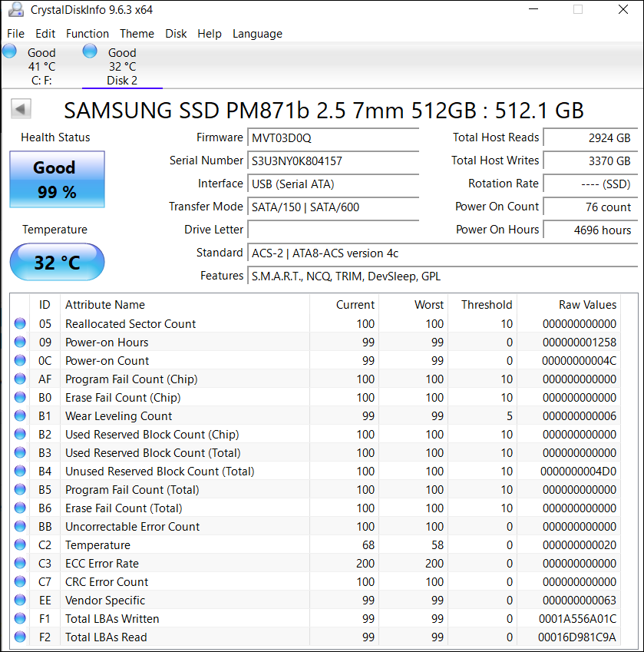Click the Wear Leveling Count status orb

tap(20, 416)
